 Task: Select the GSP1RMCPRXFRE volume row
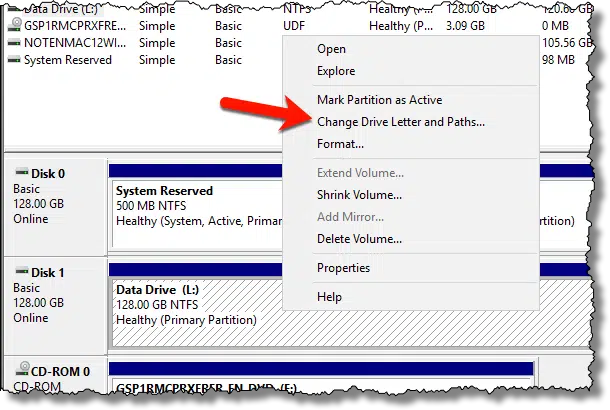coord(298,26)
